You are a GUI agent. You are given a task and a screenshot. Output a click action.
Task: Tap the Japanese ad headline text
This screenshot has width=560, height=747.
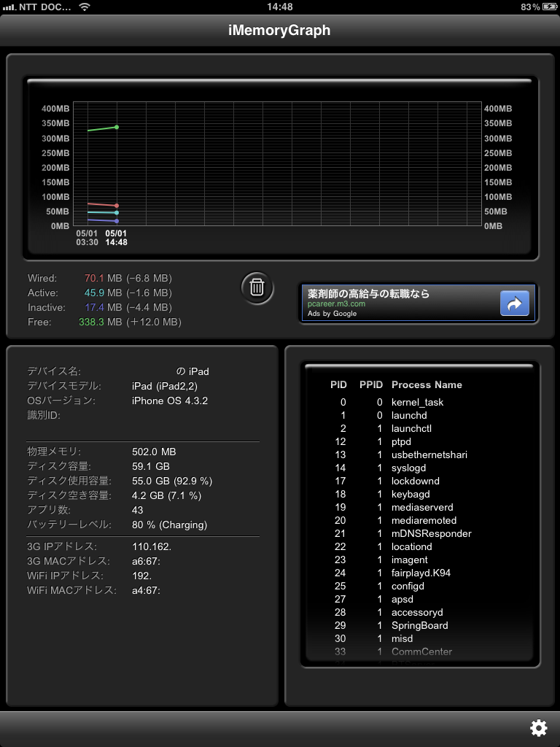click(x=368, y=293)
